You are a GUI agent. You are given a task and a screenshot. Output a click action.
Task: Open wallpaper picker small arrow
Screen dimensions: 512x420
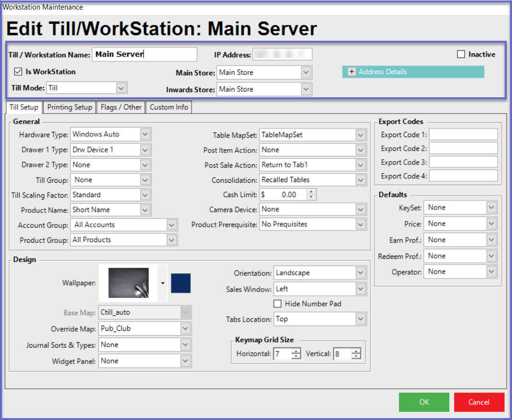[x=163, y=283]
